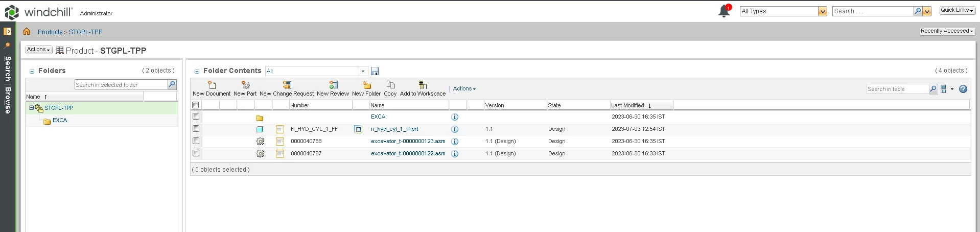Open table view options icon
This screenshot has width=980, height=232.
coord(943,89)
